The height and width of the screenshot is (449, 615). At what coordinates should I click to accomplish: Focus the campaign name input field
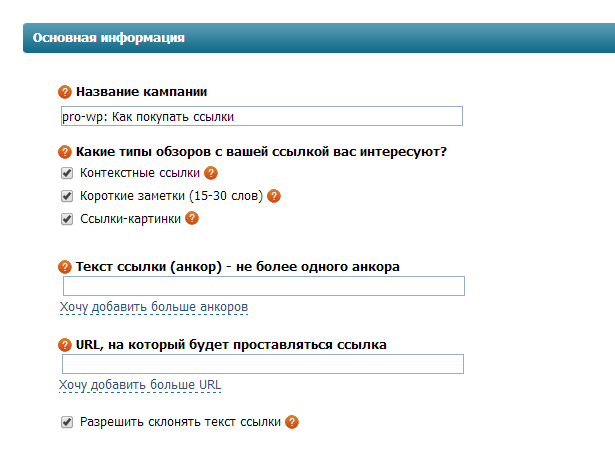click(262, 117)
